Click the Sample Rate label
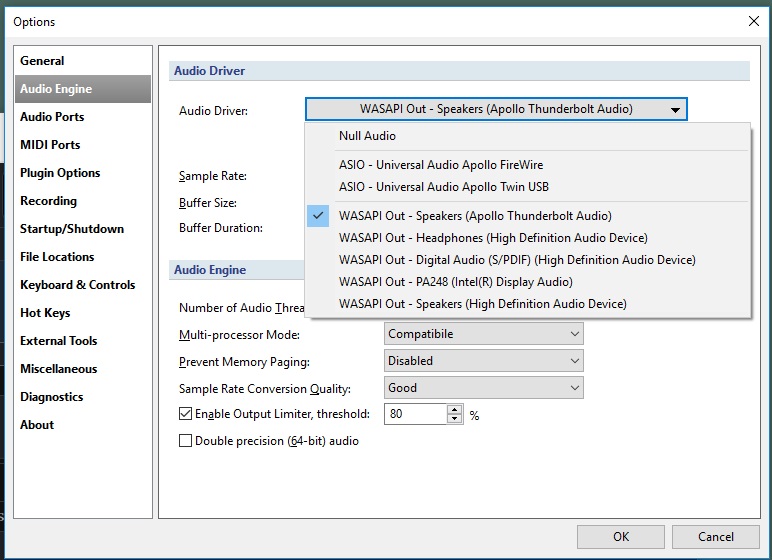This screenshot has width=772, height=560. tap(213, 176)
